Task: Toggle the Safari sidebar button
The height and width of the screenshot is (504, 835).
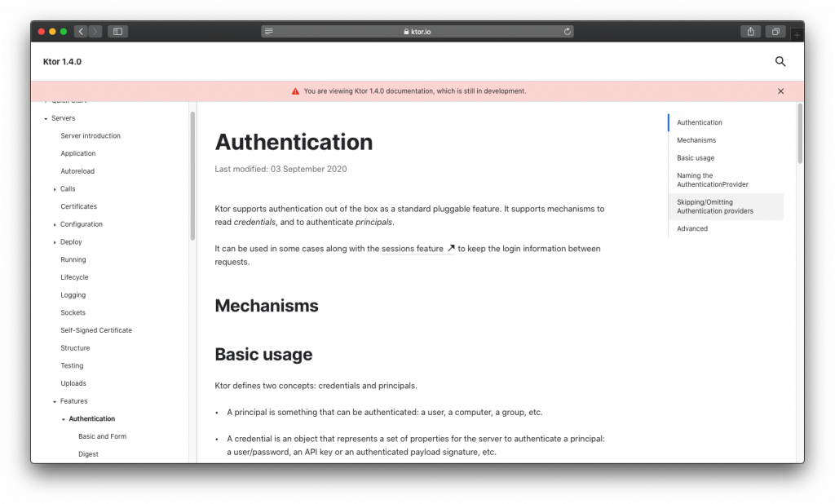Action: 117,32
